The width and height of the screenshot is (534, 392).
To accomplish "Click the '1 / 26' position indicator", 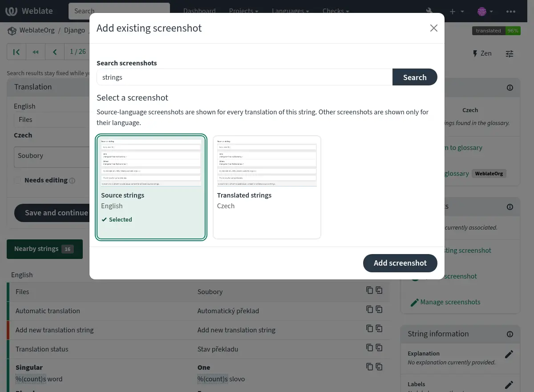I will click(x=78, y=52).
